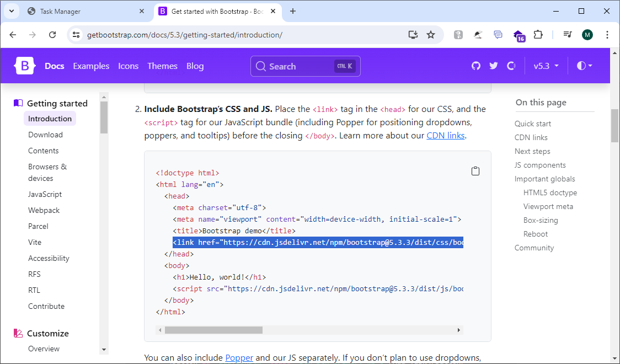Open Vite sidebar link

tap(35, 242)
